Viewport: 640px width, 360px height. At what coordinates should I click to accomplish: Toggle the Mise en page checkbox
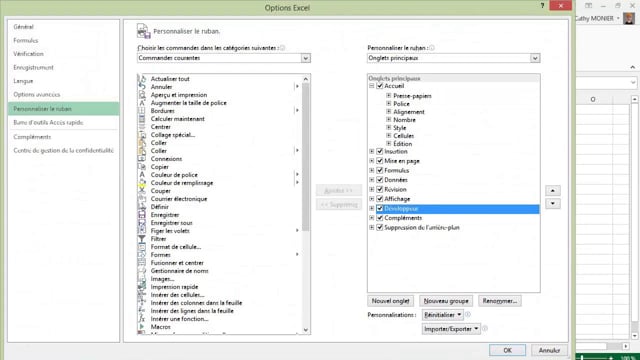380,161
